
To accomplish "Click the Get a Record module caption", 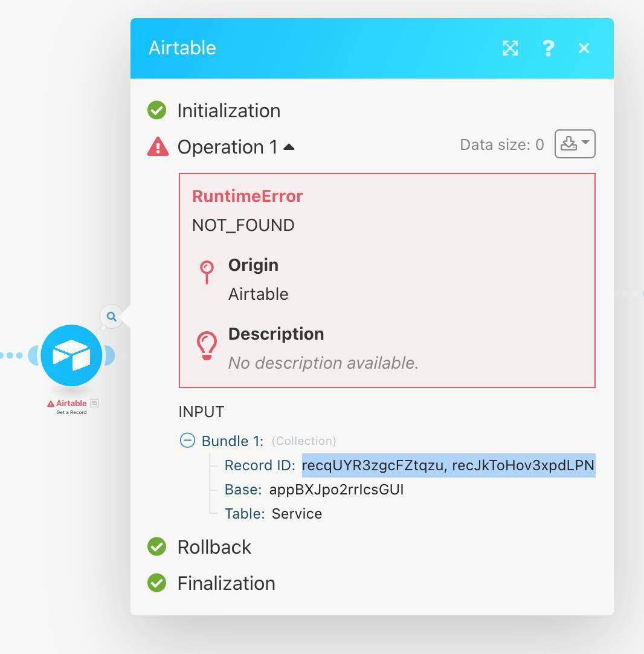I will [x=71, y=412].
